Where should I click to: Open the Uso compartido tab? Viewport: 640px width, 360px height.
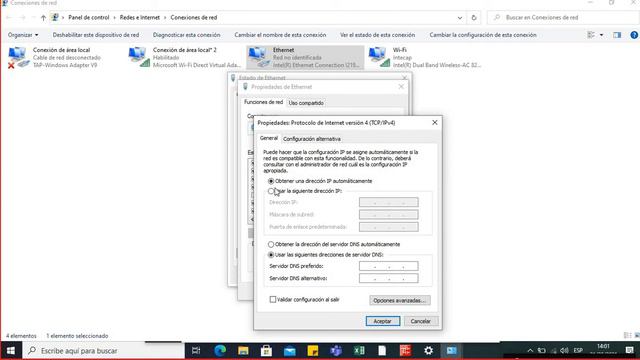306,103
